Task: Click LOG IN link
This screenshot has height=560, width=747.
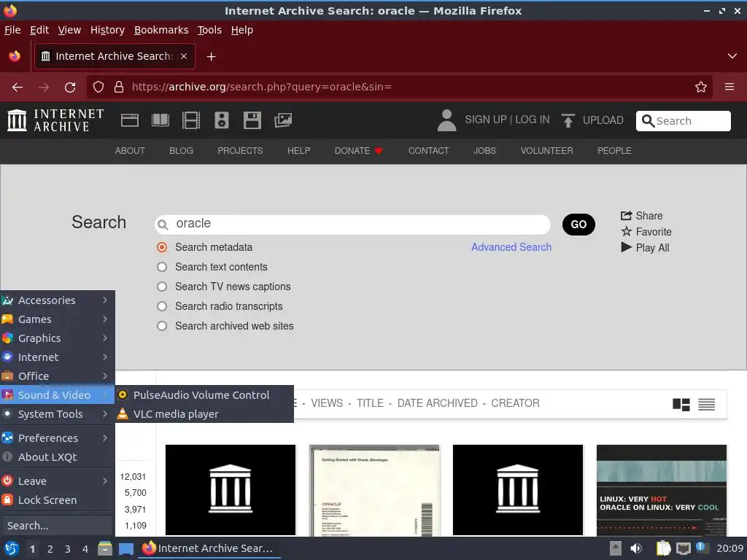Action: tap(532, 120)
